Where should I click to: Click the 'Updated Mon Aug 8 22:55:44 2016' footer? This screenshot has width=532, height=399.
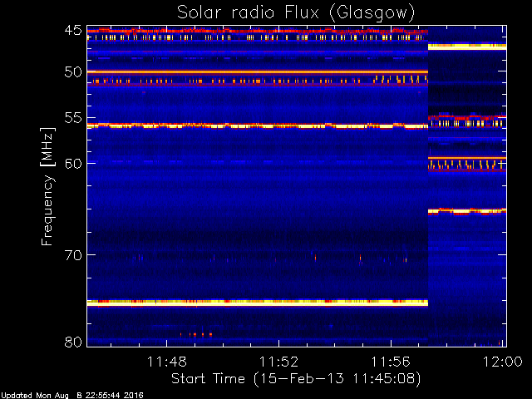[72, 396]
